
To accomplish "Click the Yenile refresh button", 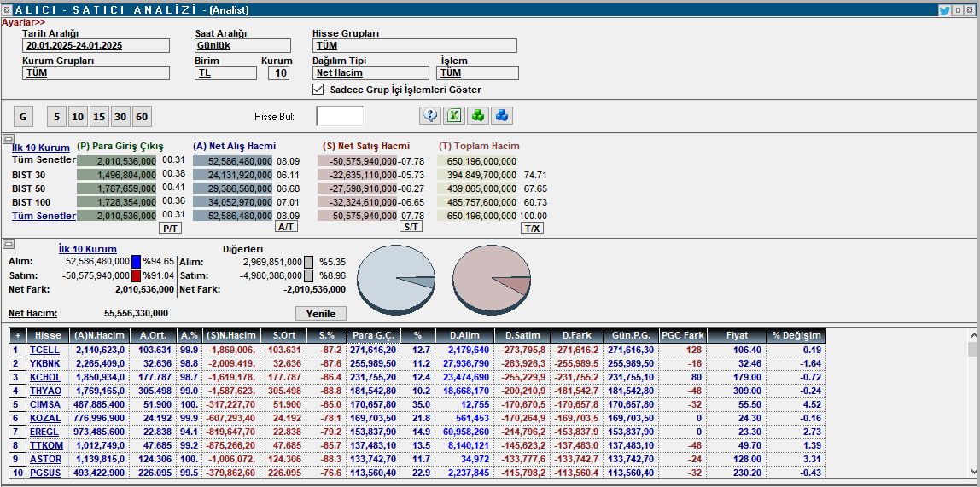I will (x=321, y=313).
